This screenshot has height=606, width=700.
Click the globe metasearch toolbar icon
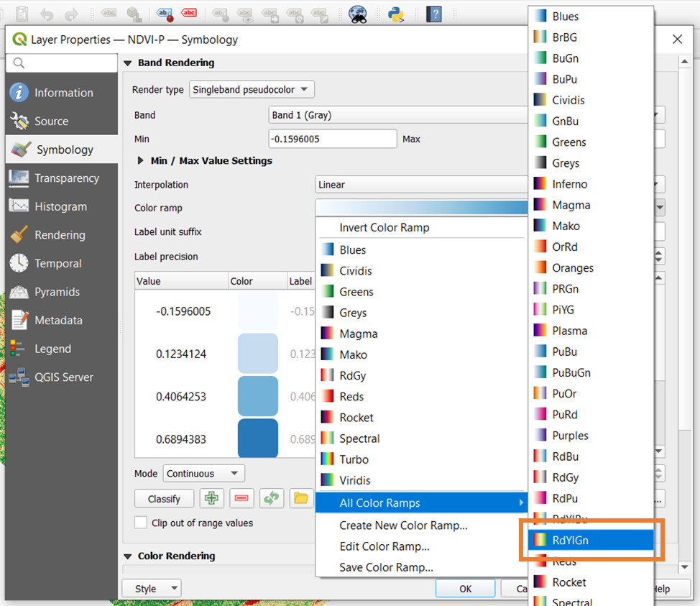358,14
